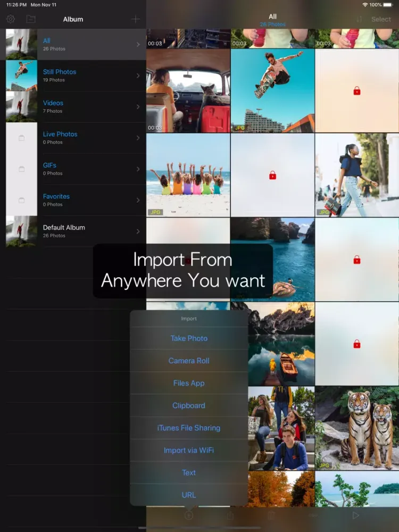Expand Live Photos chevron
Image resolution: width=399 pixels, height=532 pixels.
138,138
